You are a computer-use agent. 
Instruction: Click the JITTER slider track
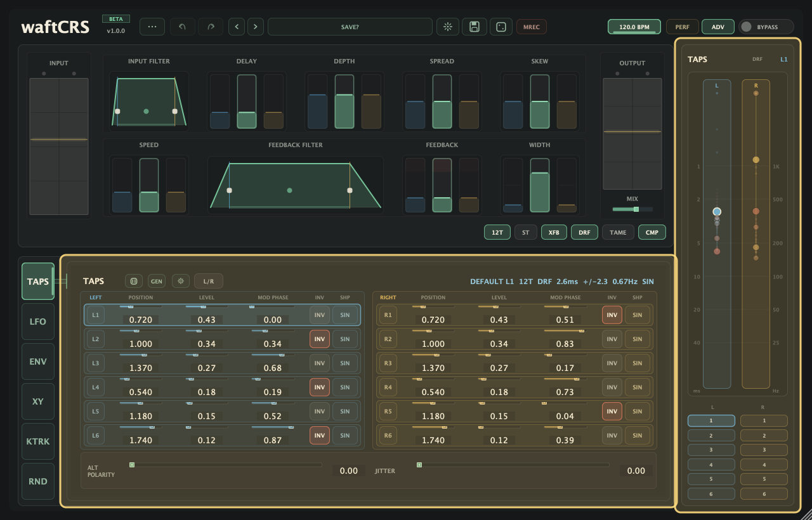(513, 465)
